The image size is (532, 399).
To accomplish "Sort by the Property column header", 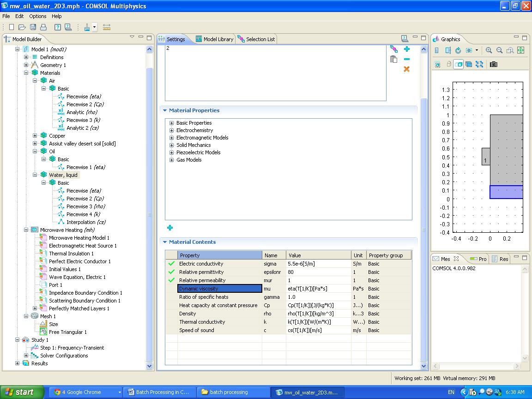I will click(x=219, y=255).
